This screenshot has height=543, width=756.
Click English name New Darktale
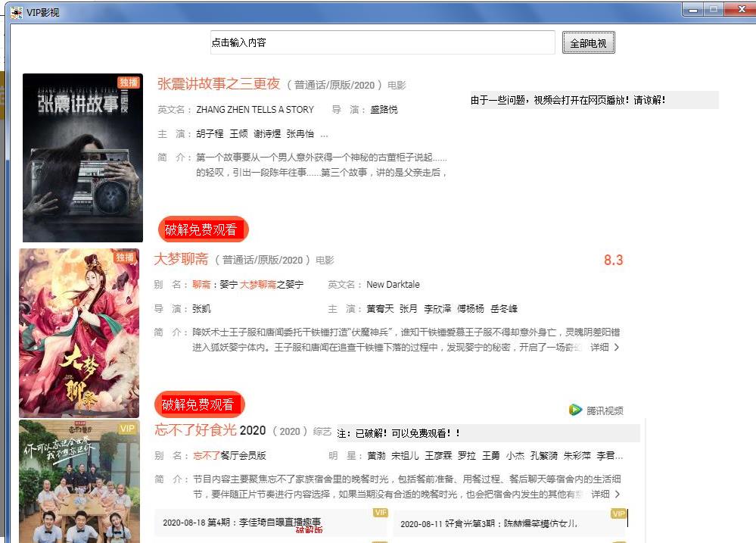tap(393, 284)
